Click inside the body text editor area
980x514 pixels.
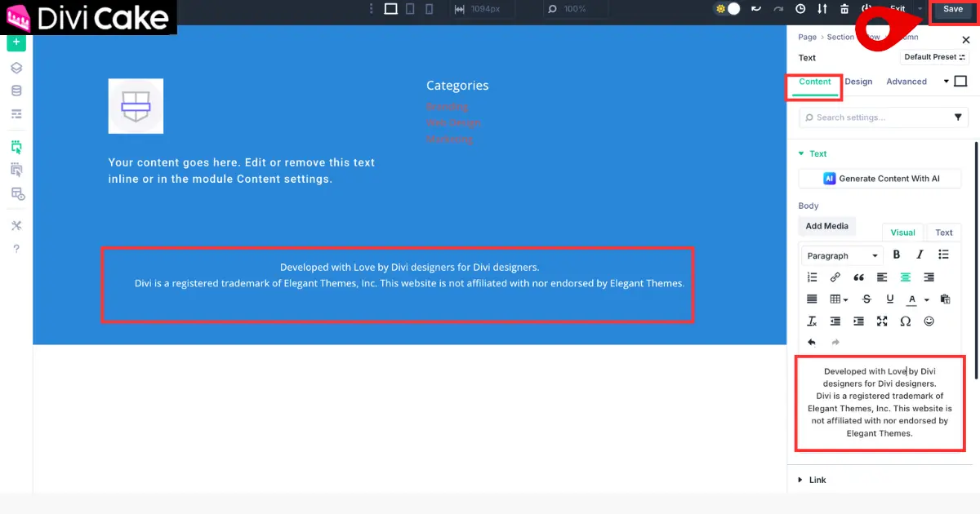click(x=880, y=403)
